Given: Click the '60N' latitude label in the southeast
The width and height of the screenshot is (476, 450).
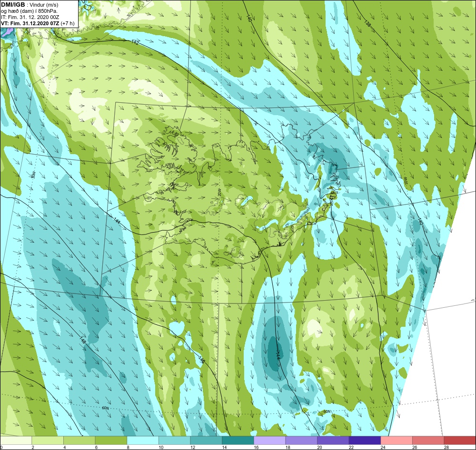Looking at the screenshot, I should coord(327,412).
